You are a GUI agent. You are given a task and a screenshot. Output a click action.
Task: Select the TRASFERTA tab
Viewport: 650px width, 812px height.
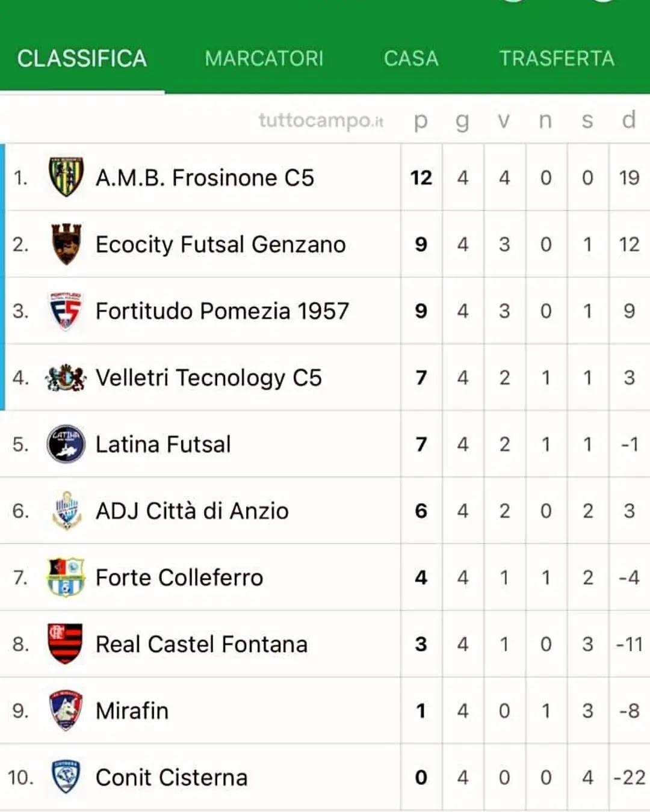(x=557, y=58)
